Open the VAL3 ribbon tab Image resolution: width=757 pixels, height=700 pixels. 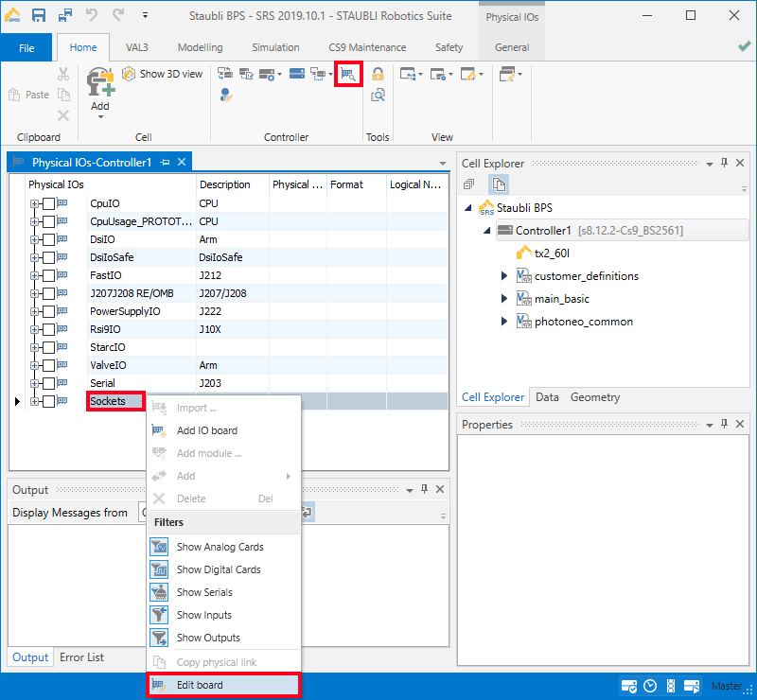137,47
